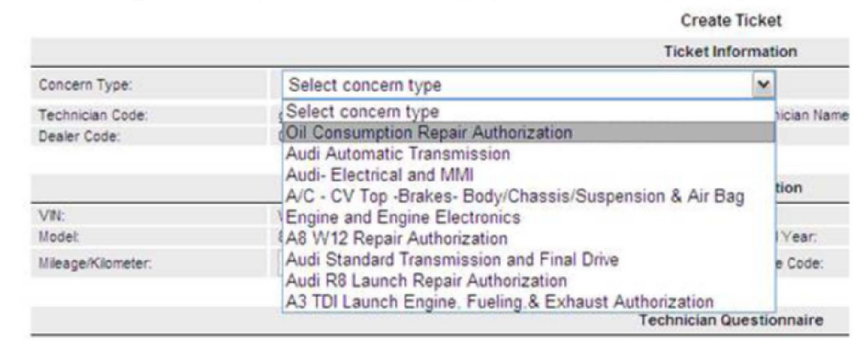Select A/C - CV Top -Brakes- Body/Chassis option
The image size is (868, 351).
tap(515, 196)
